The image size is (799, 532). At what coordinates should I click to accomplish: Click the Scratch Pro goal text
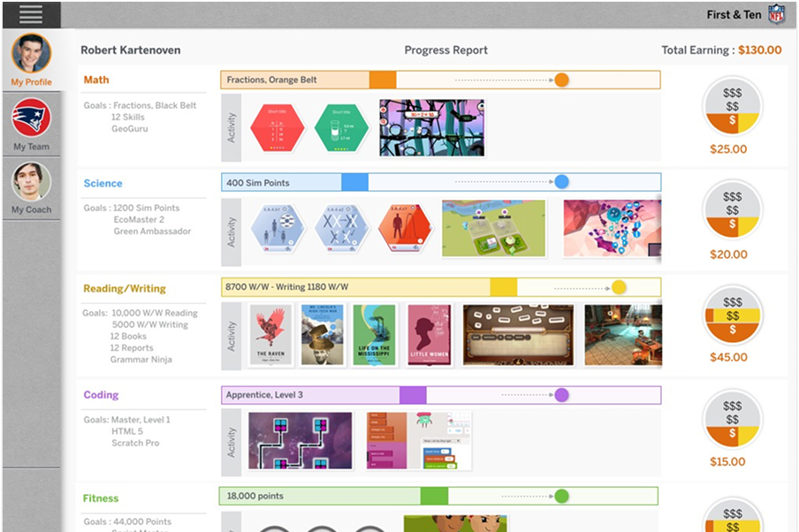pyautogui.click(x=135, y=444)
